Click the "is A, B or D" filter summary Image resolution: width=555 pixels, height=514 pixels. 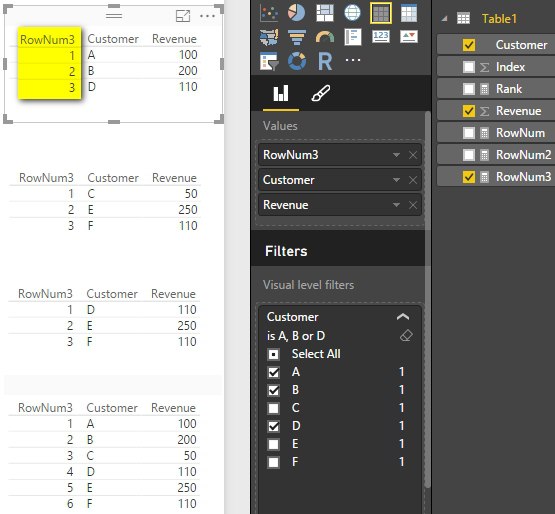click(x=296, y=336)
